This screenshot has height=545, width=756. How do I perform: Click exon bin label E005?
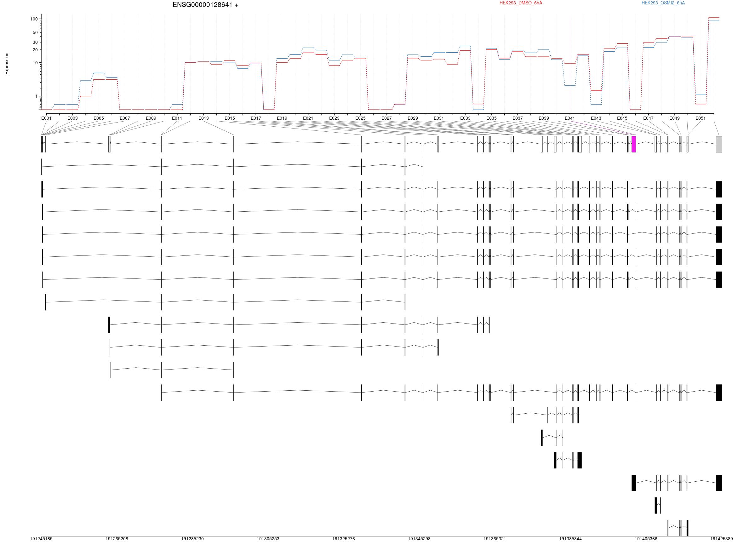click(x=99, y=118)
